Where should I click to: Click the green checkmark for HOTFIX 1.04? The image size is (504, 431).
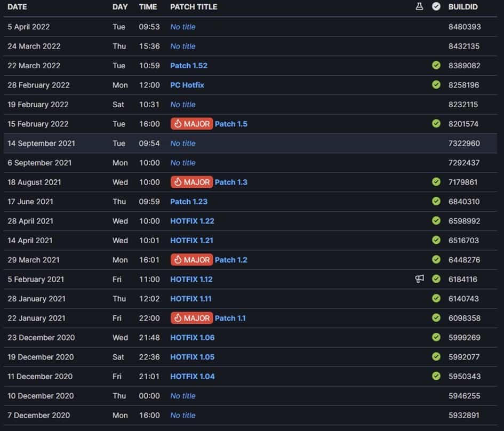coord(436,376)
